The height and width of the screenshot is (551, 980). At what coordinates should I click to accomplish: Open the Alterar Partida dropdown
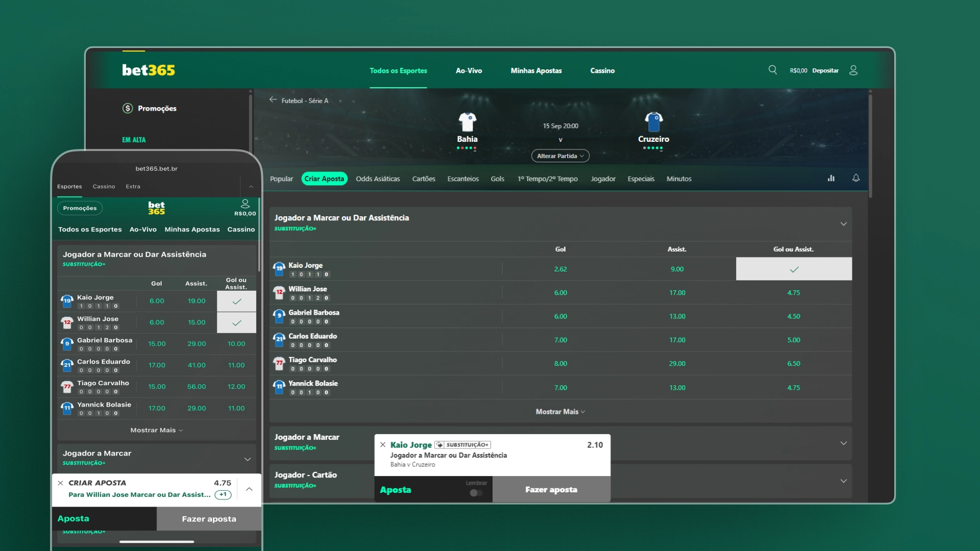point(560,156)
